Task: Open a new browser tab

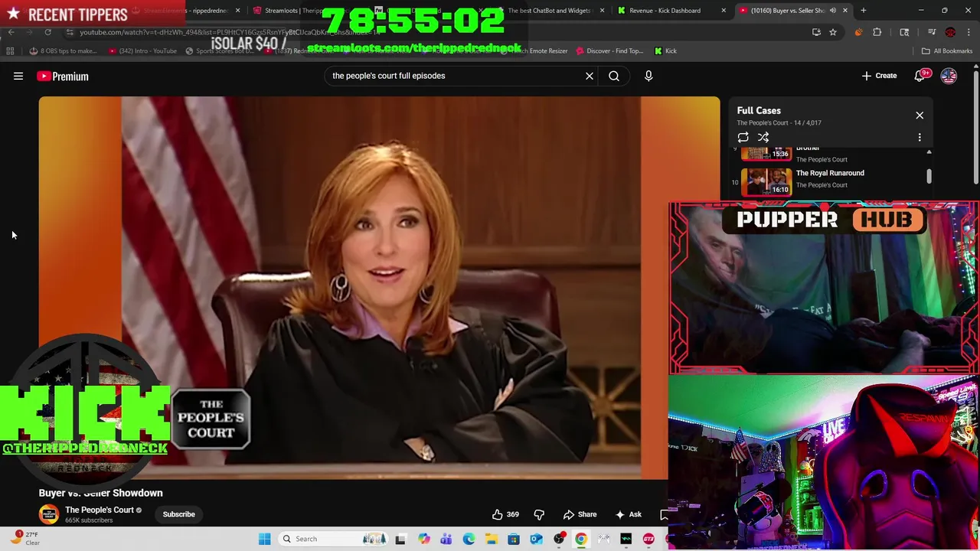Action: coord(864,11)
